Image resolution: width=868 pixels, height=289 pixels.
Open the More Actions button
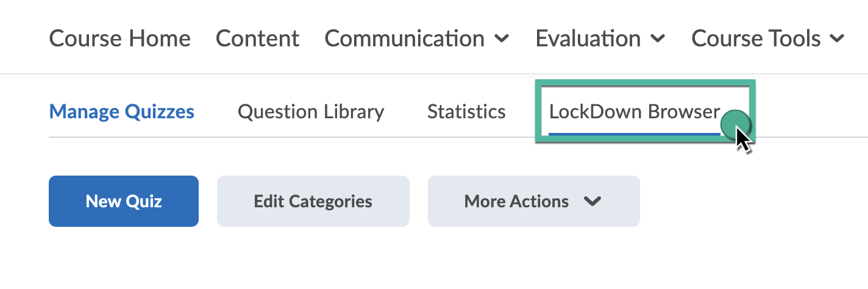[516, 201]
